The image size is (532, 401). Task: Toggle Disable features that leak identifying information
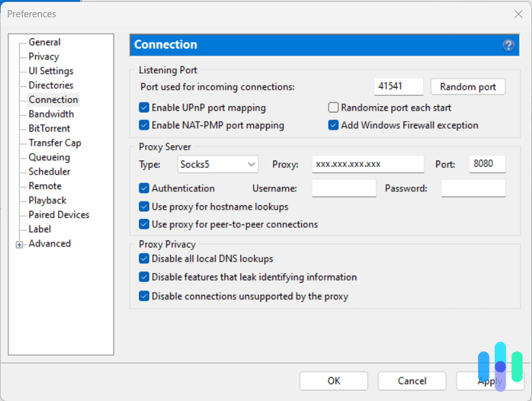tap(144, 277)
